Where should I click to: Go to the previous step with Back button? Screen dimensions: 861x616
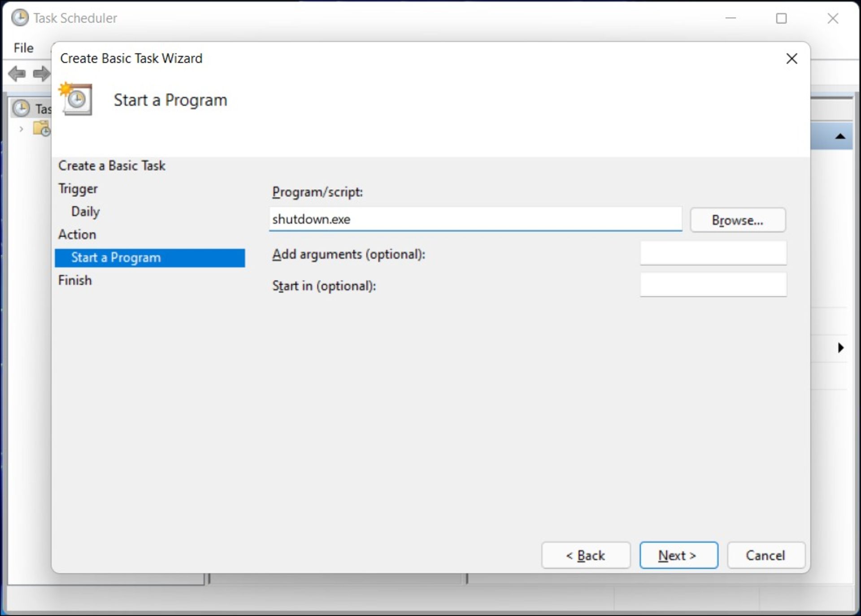(x=586, y=555)
